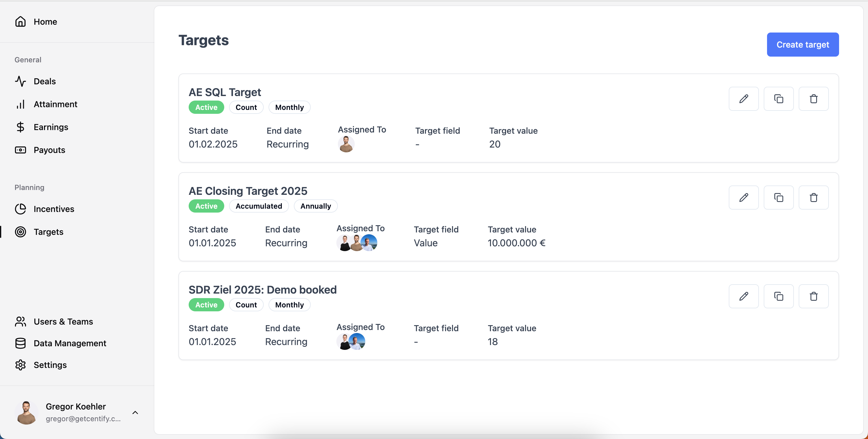Image resolution: width=868 pixels, height=439 pixels.
Task: Open the Earnings page
Action: (x=51, y=127)
